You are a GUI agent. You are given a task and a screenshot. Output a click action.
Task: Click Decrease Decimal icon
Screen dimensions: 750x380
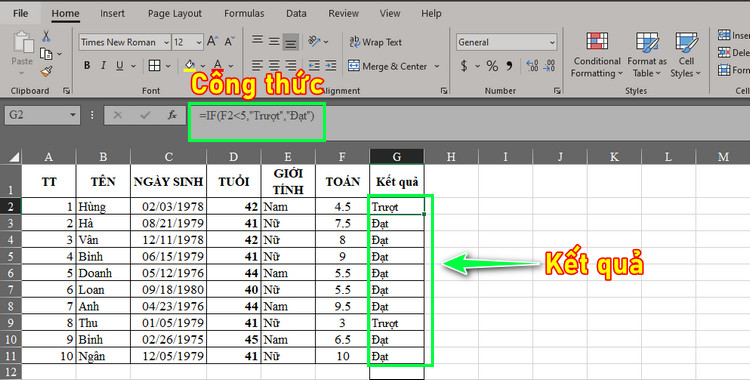click(x=549, y=66)
